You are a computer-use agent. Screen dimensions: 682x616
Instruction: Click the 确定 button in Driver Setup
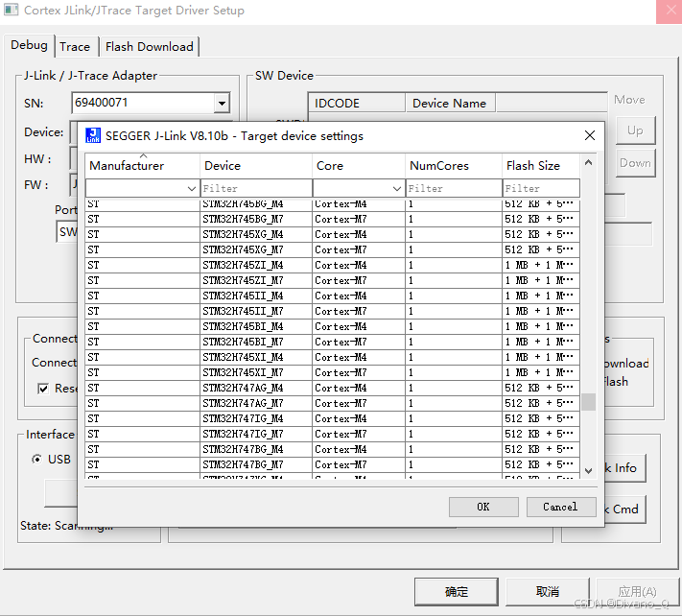point(457,591)
